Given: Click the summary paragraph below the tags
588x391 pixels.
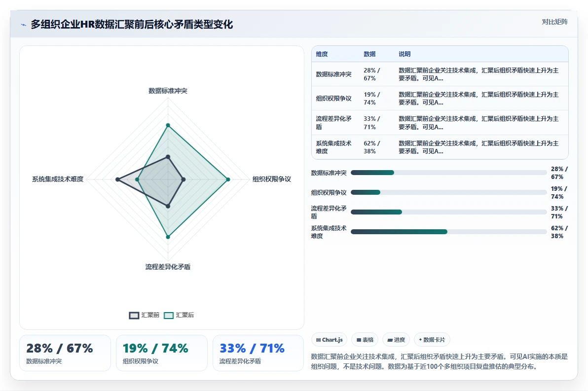Looking at the screenshot, I should click(x=440, y=361).
